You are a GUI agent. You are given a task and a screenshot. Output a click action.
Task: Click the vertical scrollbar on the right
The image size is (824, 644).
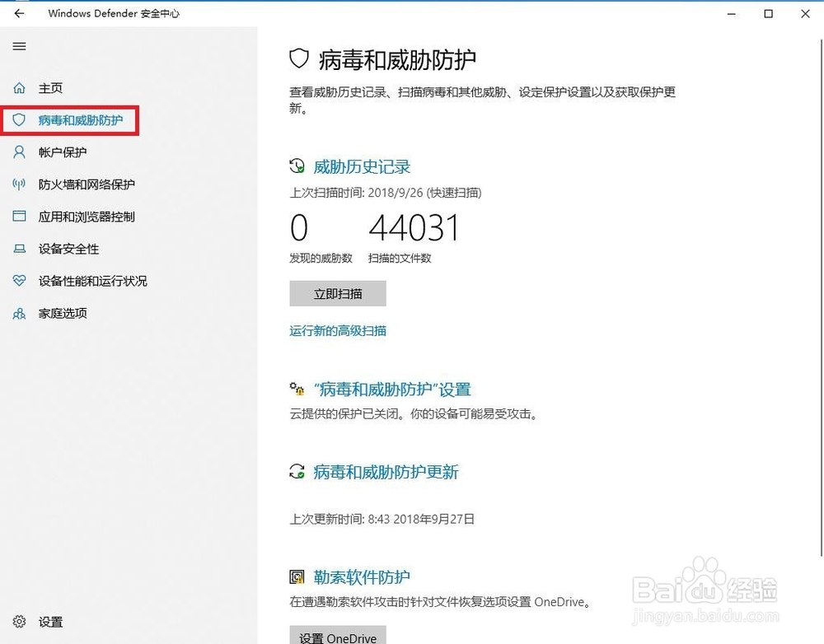pos(822,296)
